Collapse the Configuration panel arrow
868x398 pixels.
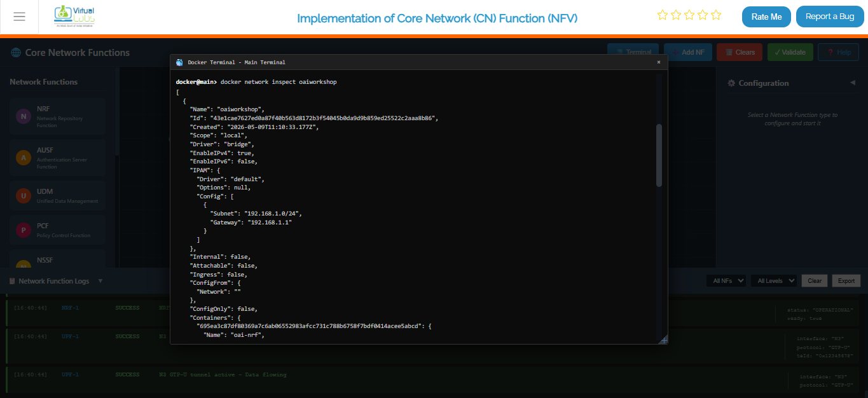click(853, 83)
